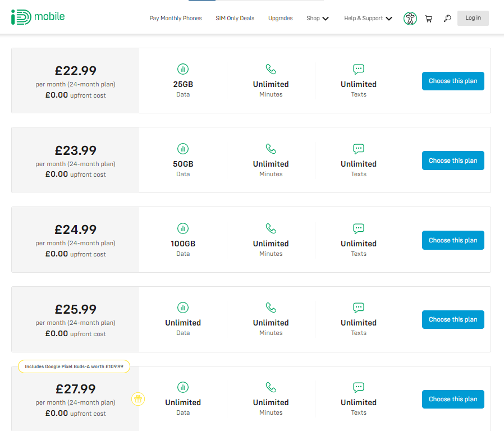Image resolution: width=504 pixels, height=431 pixels.
Task: Click the phone icon on the £23.99 plan
Action: click(271, 149)
